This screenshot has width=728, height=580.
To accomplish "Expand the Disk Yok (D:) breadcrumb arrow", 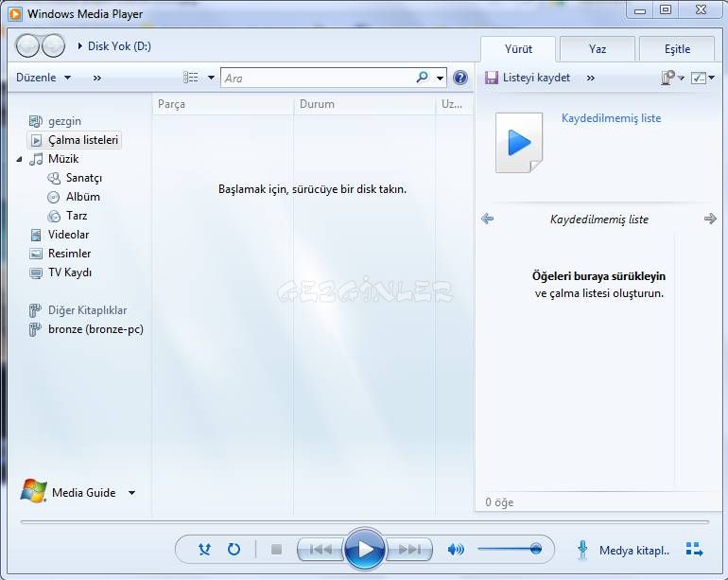I will pos(79,46).
